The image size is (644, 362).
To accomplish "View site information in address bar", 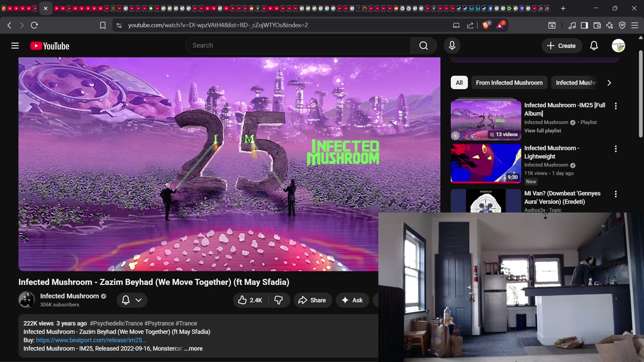I will 119,25.
